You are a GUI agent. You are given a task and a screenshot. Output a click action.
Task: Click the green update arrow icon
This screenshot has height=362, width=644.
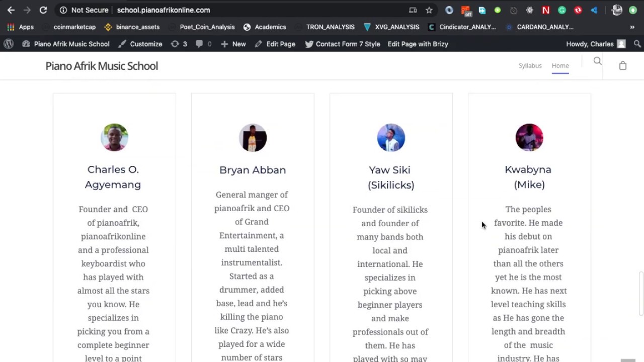click(x=633, y=10)
